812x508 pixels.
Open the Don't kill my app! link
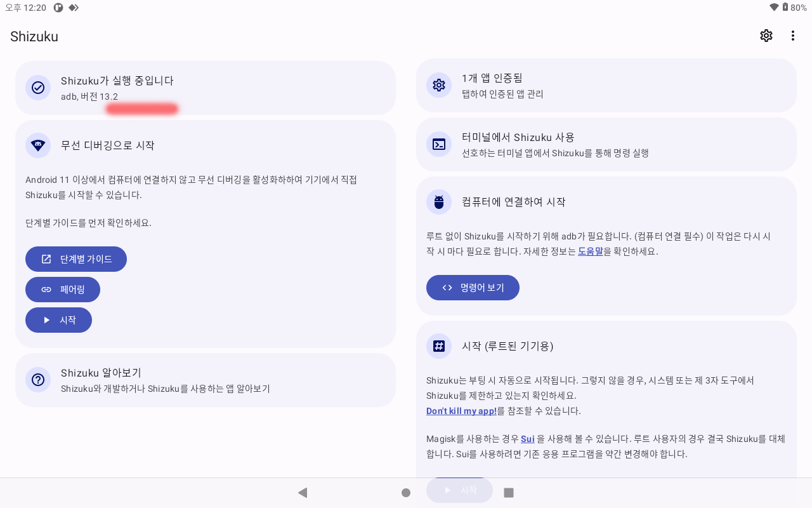click(461, 411)
